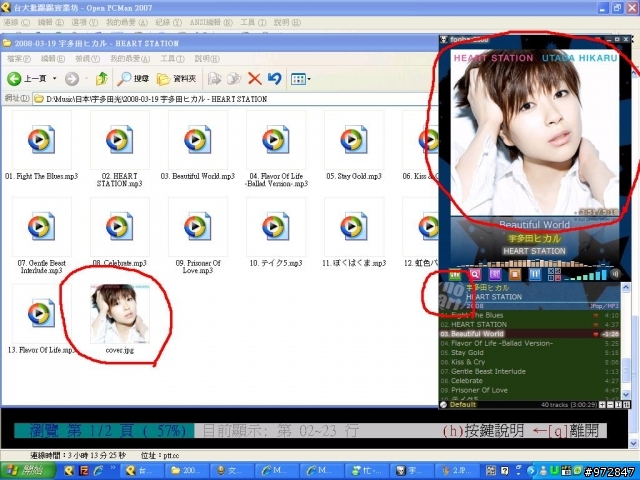Go up one folder level in Explorer
The width and height of the screenshot is (640, 480).
point(101,78)
